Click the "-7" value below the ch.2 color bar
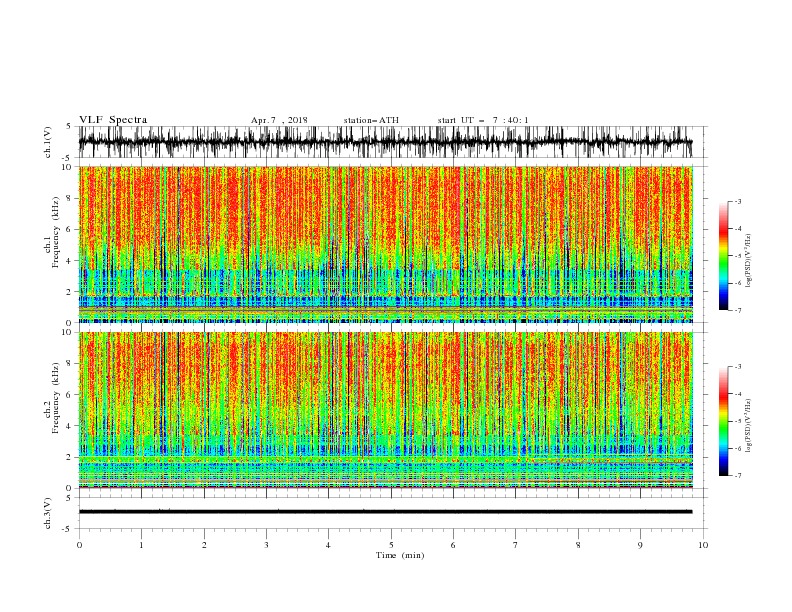 [738, 476]
